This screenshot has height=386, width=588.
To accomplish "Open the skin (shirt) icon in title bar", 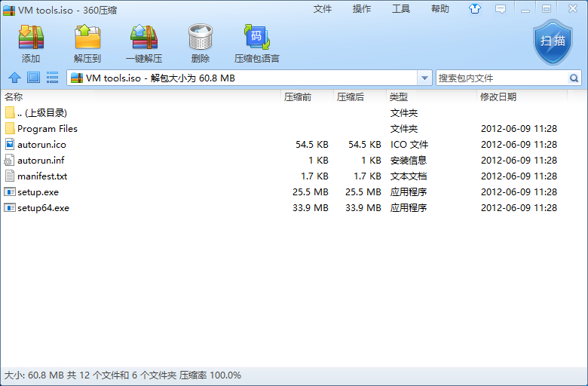I will tap(475, 8).
